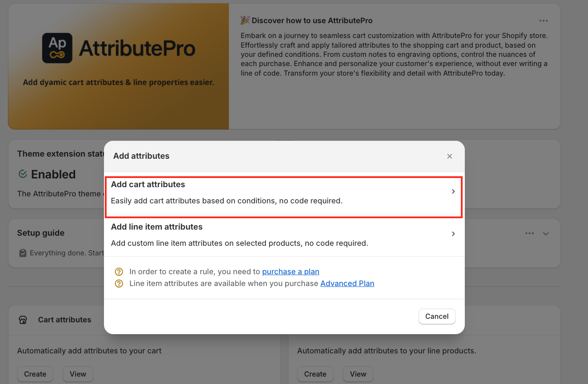
Task: Click the help icon beside the purchase plan note
Action: tap(118, 272)
